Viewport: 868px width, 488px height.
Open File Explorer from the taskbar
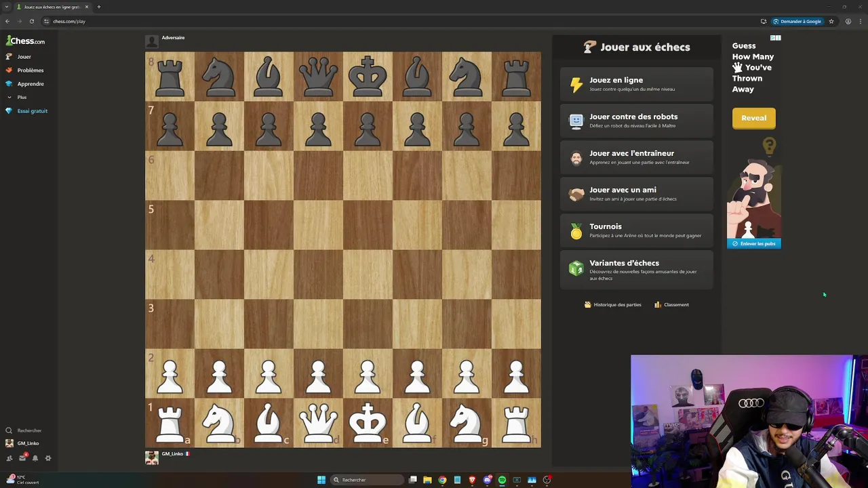click(427, 480)
